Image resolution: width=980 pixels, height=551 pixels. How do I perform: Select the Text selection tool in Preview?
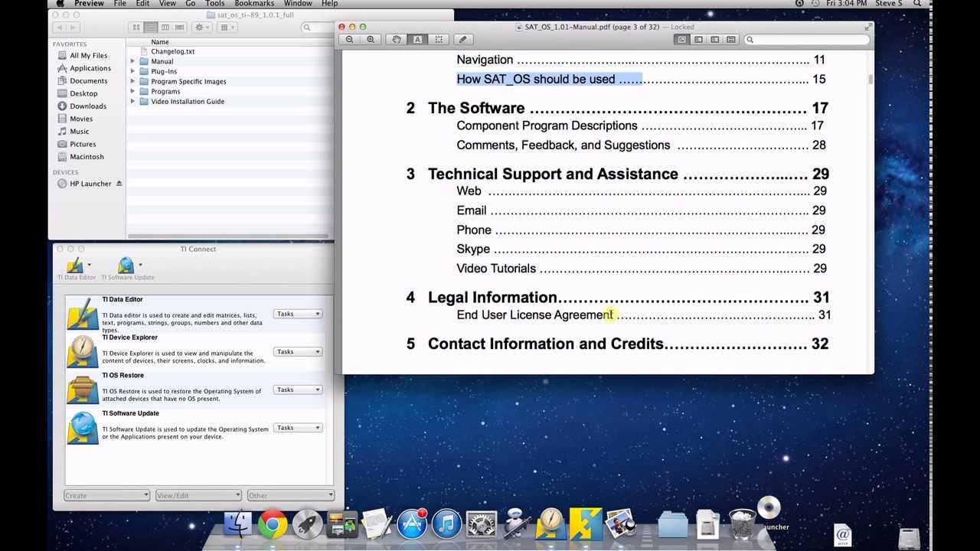pyautogui.click(x=417, y=40)
